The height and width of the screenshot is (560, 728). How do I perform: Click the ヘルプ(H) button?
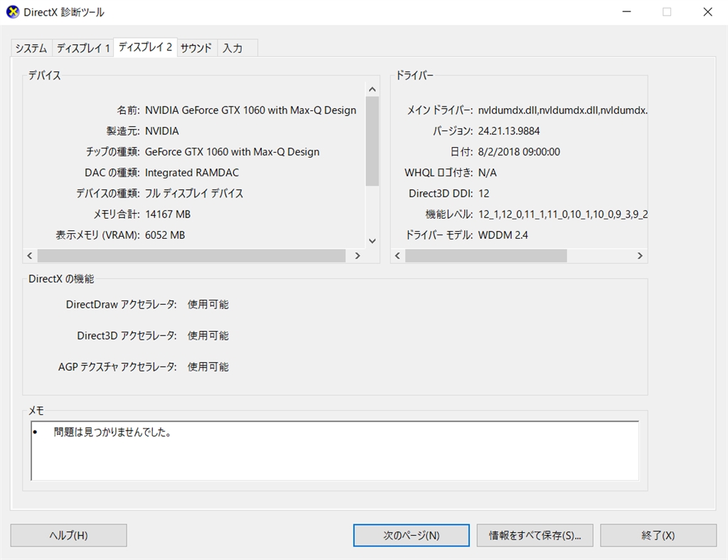coord(69,535)
